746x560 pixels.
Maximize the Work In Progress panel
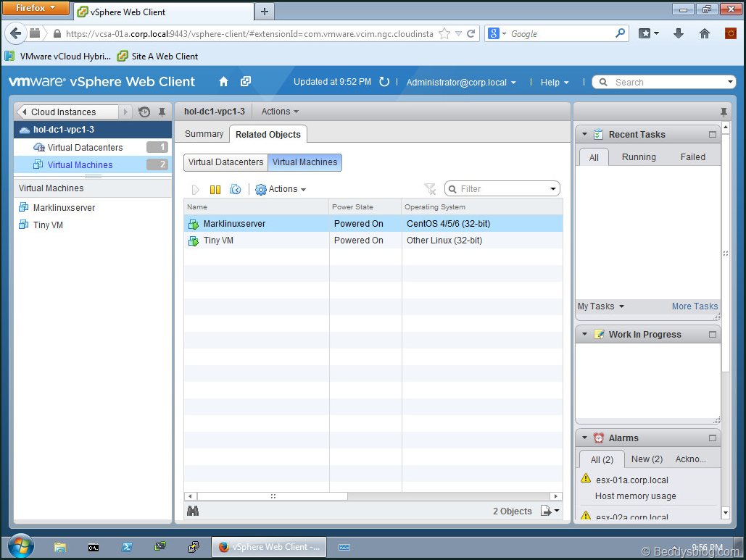[x=712, y=334]
